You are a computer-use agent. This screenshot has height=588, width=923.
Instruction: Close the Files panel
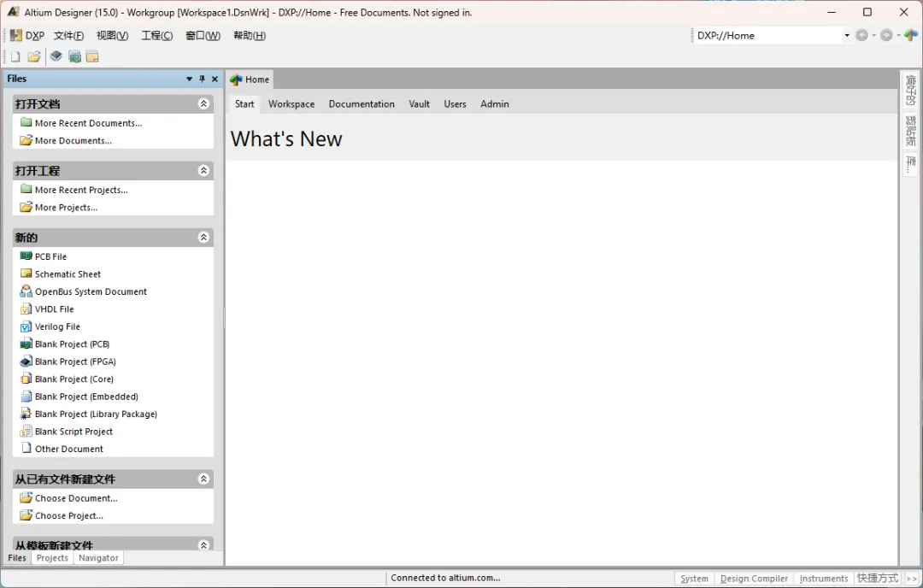[215, 79]
